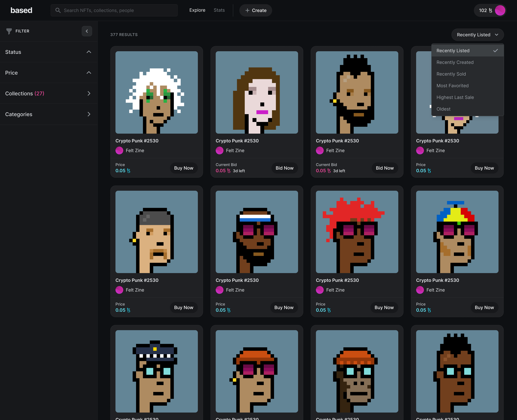The width and height of the screenshot is (517, 420).
Task: Open the headband sunglasses bearded punk thumbnail
Action: pyautogui.click(x=257, y=232)
